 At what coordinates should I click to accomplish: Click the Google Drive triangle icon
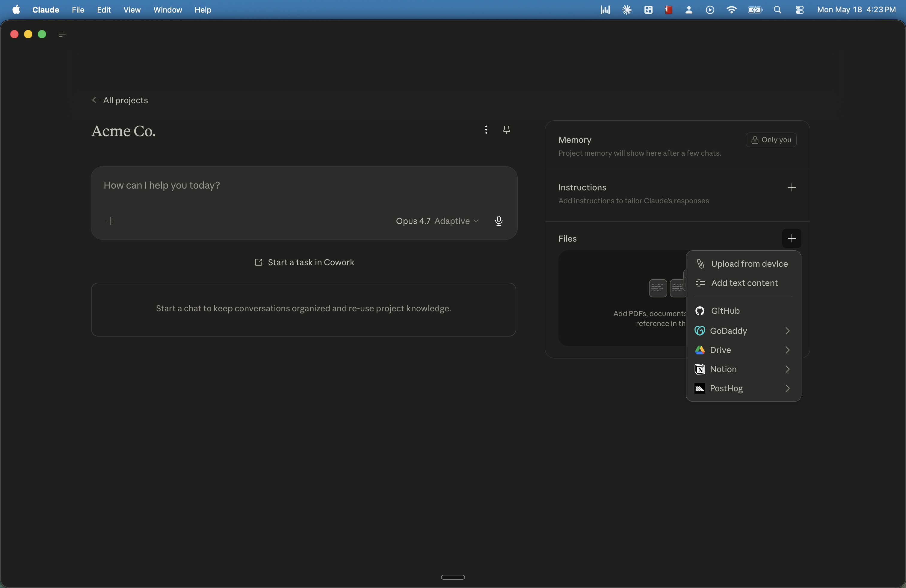coord(700,350)
